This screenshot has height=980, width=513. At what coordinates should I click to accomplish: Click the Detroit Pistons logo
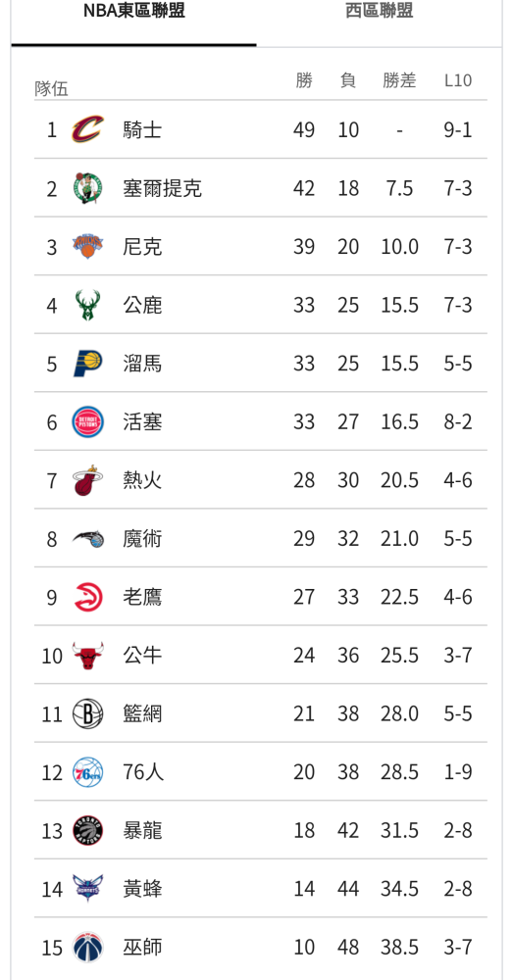[x=87, y=421]
